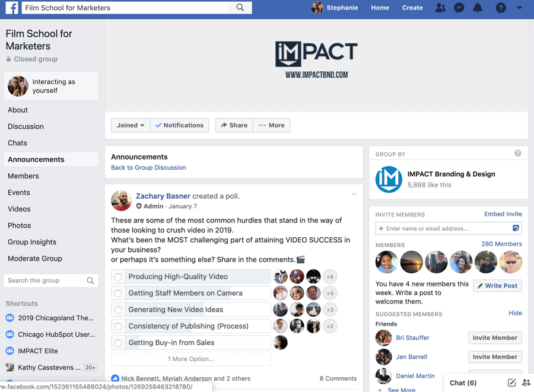Open the post options chevron on Zachary's post

[x=354, y=194]
